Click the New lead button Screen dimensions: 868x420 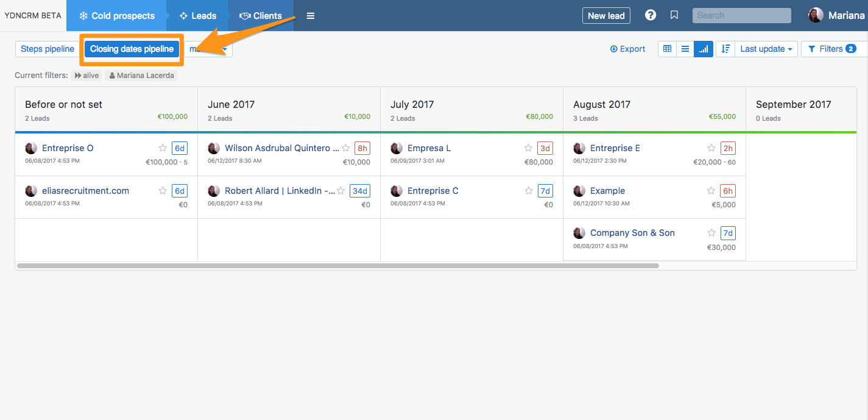click(606, 16)
